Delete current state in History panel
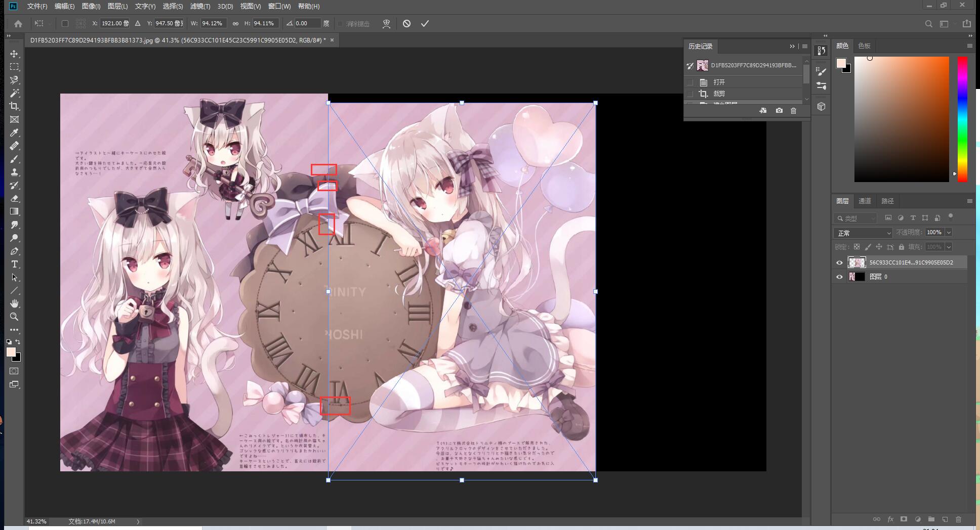This screenshot has width=980, height=530. click(793, 110)
